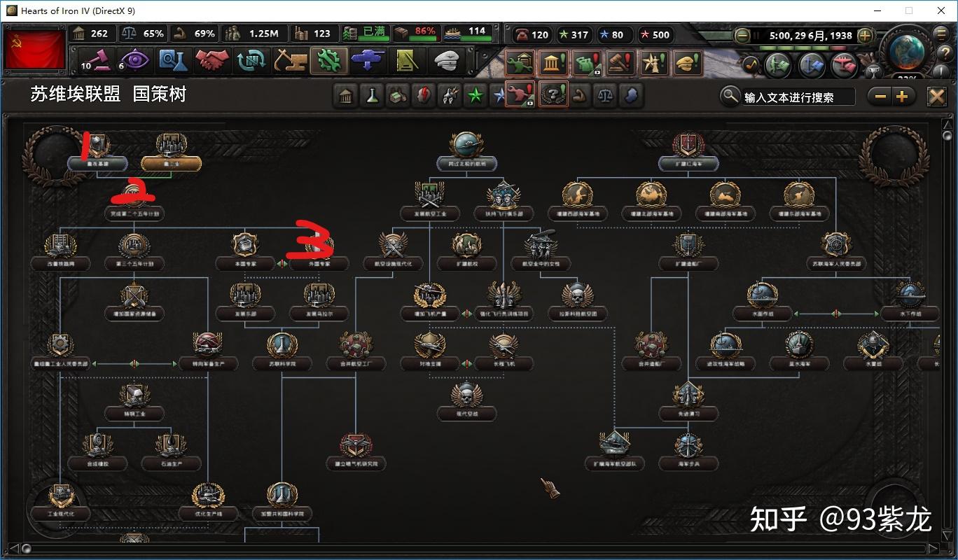The height and width of the screenshot is (560, 958).
Task: Open the research magnifier-and-flask icon
Action: pyautogui.click(x=172, y=61)
